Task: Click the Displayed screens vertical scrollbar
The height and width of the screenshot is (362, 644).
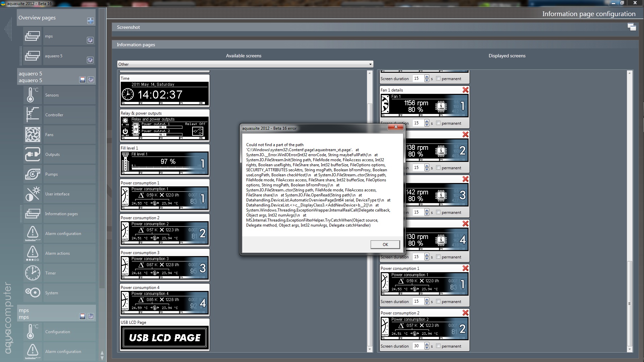Action: [629, 304]
